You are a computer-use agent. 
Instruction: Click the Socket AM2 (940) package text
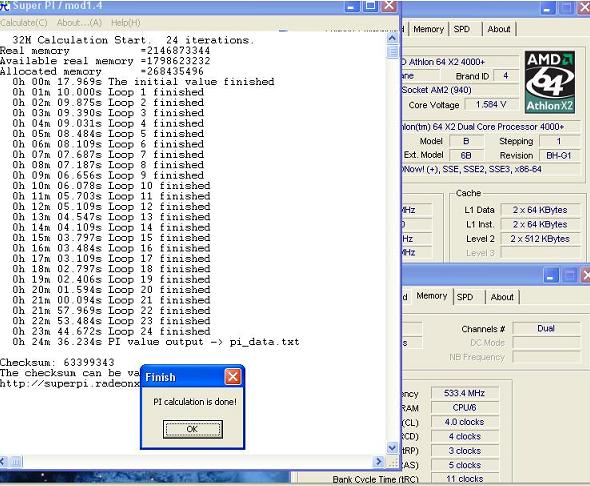tap(436, 90)
